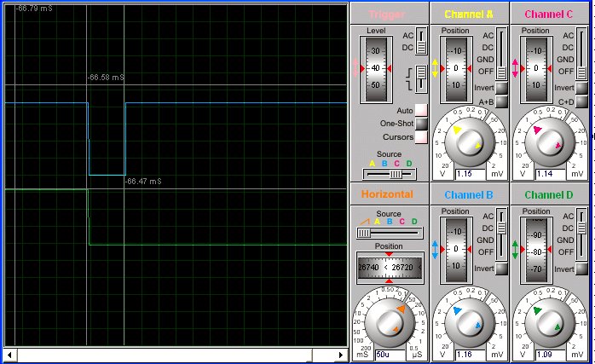Click Channel A volts/div knob
The height and width of the screenshot is (364, 595).
click(470, 142)
